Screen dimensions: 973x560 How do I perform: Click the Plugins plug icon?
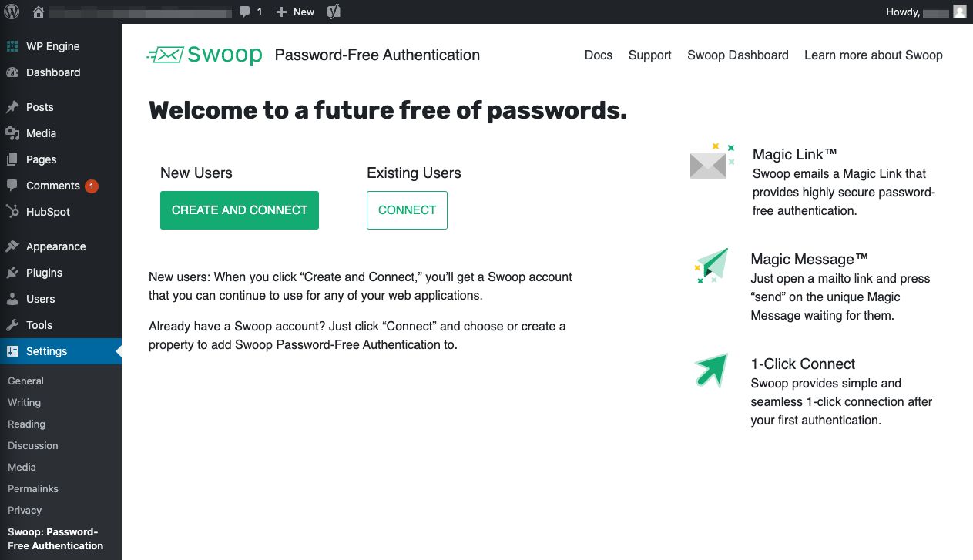pyautogui.click(x=12, y=273)
